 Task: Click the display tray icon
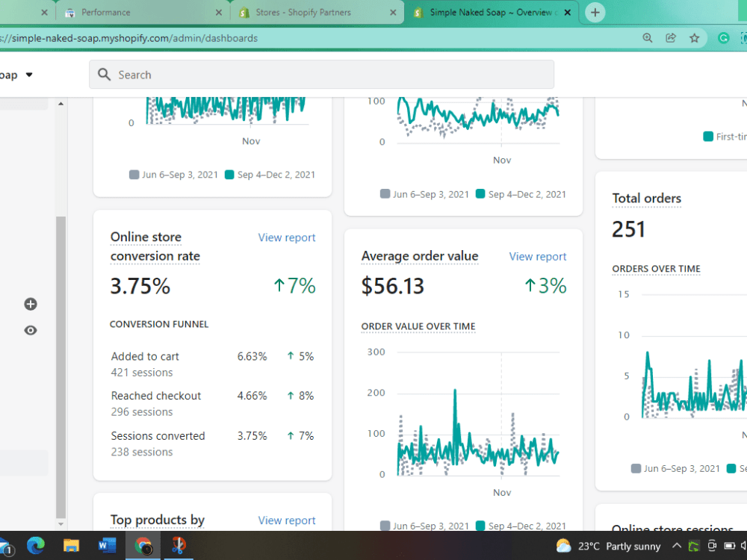712,546
